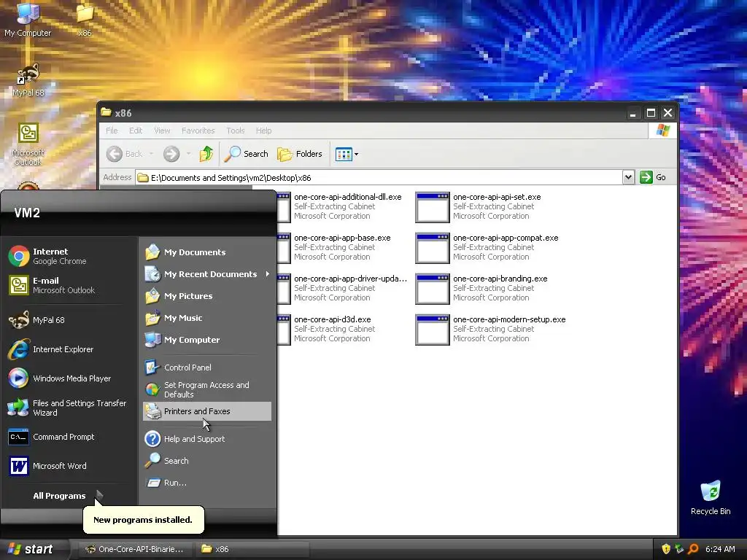Click the security shield tray icon
Image resolution: width=747 pixels, height=560 pixels.
click(666, 549)
